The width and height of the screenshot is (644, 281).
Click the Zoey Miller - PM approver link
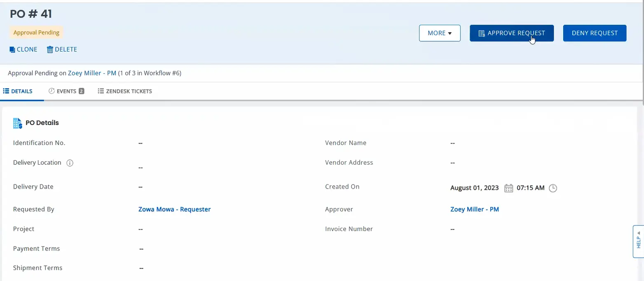click(474, 209)
